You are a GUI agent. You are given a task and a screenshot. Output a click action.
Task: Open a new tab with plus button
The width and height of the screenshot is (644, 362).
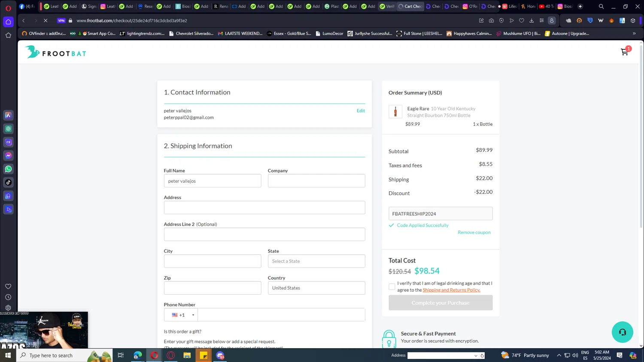(580, 6)
